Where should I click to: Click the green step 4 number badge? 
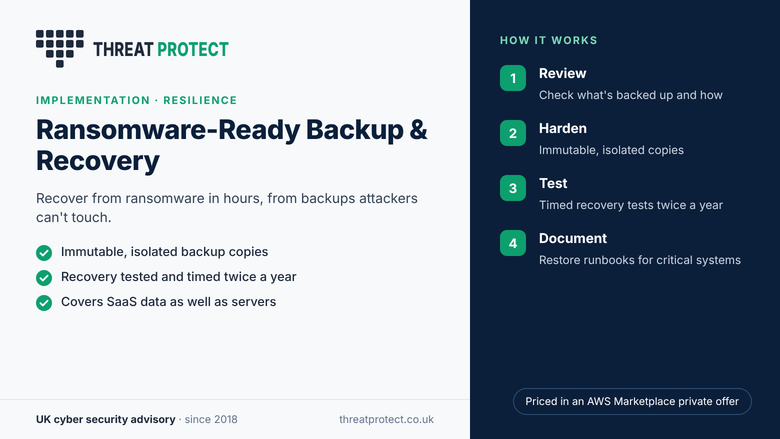click(513, 243)
